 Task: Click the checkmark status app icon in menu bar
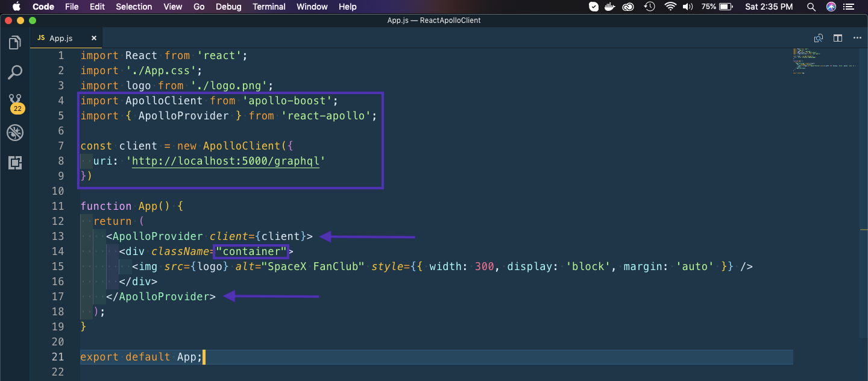(594, 7)
